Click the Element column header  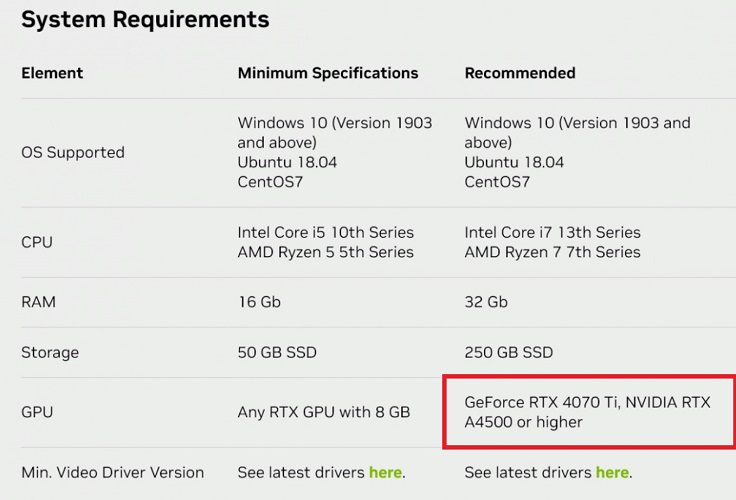(52, 73)
